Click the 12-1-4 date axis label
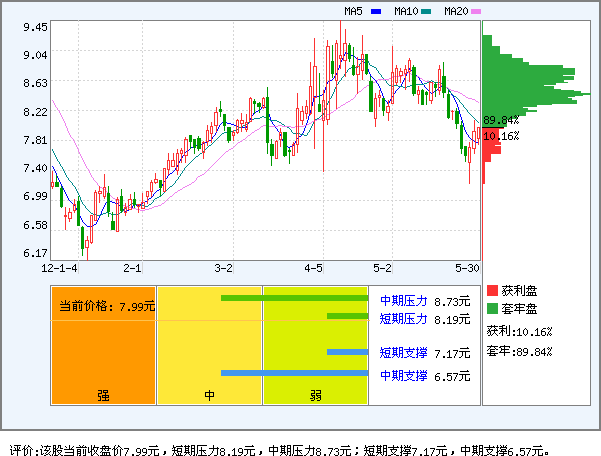This screenshot has width=601, height=456. [59, 268]
